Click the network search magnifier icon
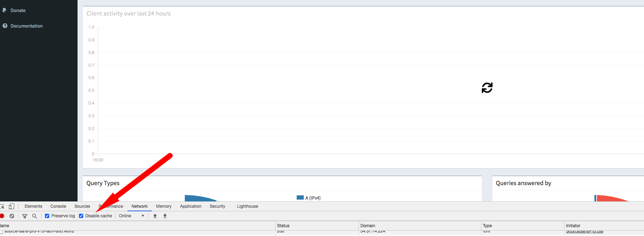The height and width of the screenshot is (236, 644). (35, 216)
